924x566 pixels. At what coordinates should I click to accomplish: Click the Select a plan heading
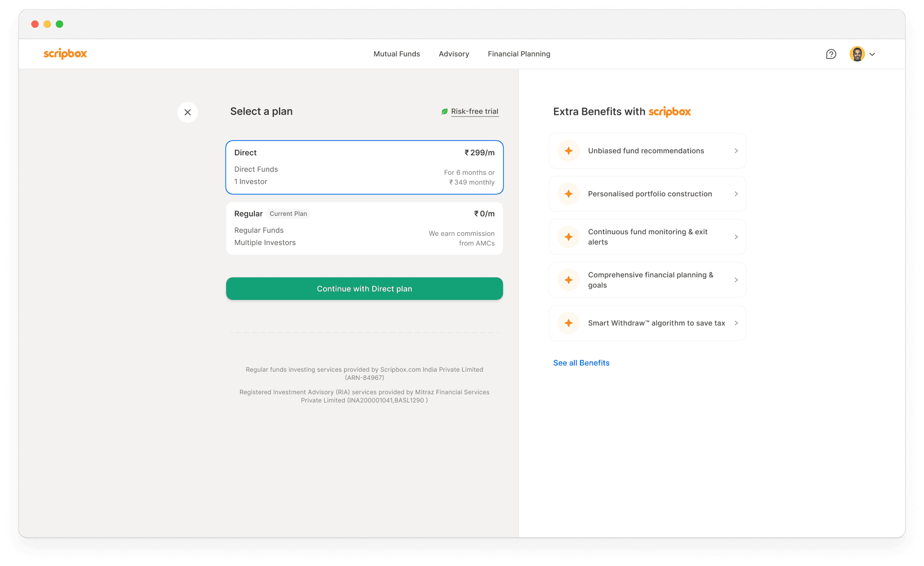[x=262, y=111]
